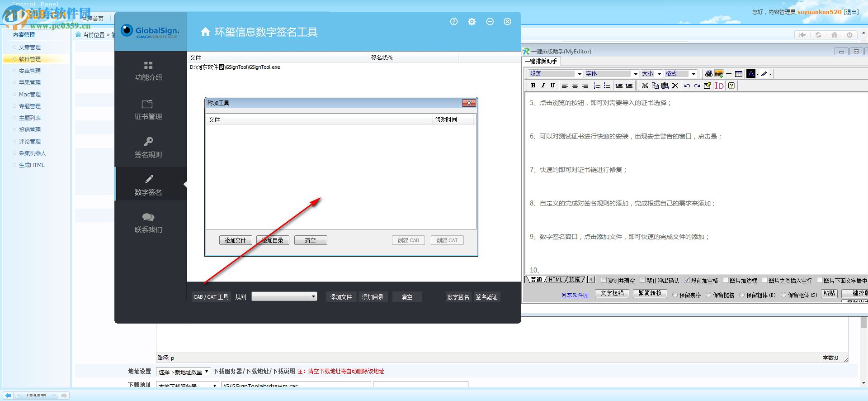Click 签名验证 button
This screenshot has height=401, width=868.
click(x=486, y=297)
